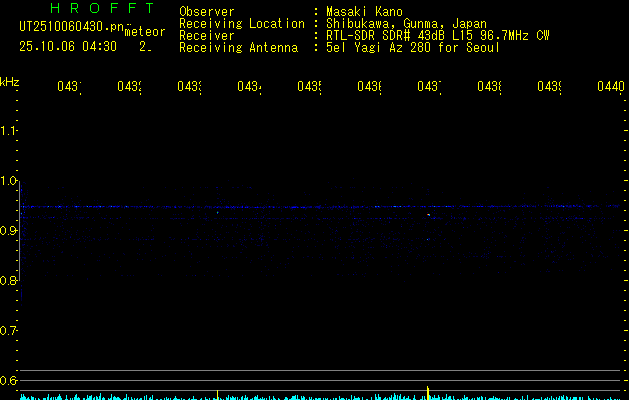Image resolution: width=629 pixels, height=400 pixels.
Task: Click the 1.1 frequency axis label
Action: coord(9,131)
